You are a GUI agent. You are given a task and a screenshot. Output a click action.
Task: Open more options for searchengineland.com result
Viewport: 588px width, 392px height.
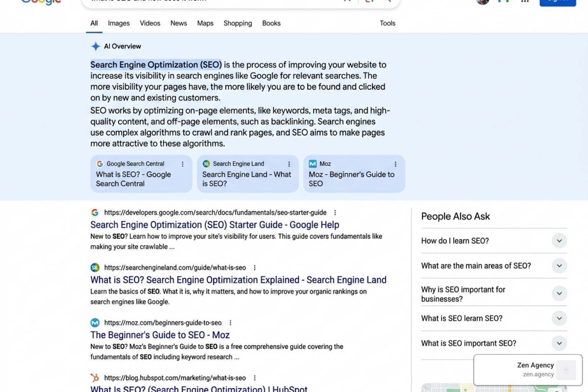point(255,268)
